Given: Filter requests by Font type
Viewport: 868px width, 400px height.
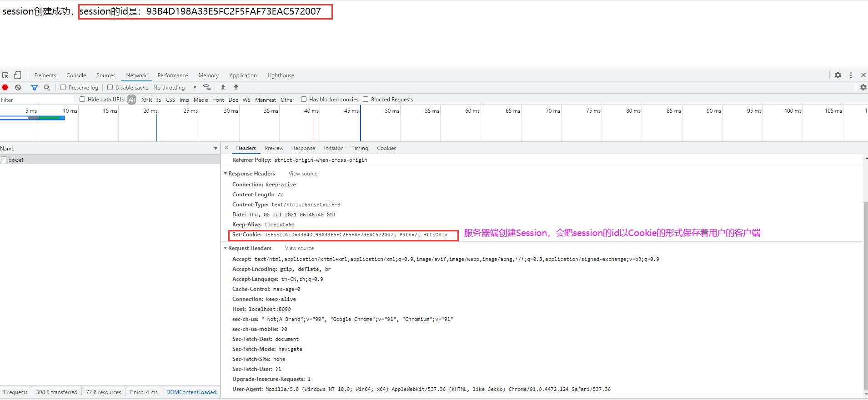Looking at the screenshot, I should 218,100.
